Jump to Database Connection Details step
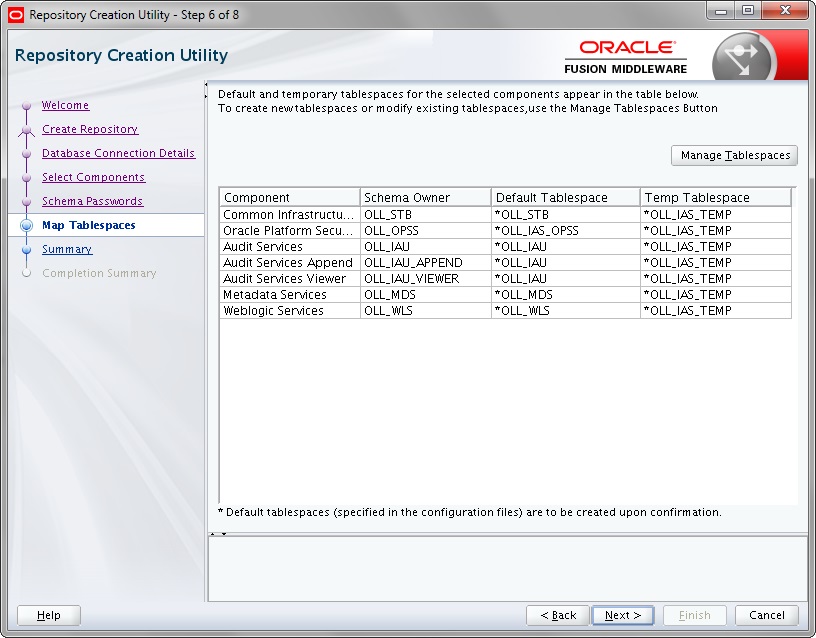This screenshot has height=638, width=816. [119, 153]
